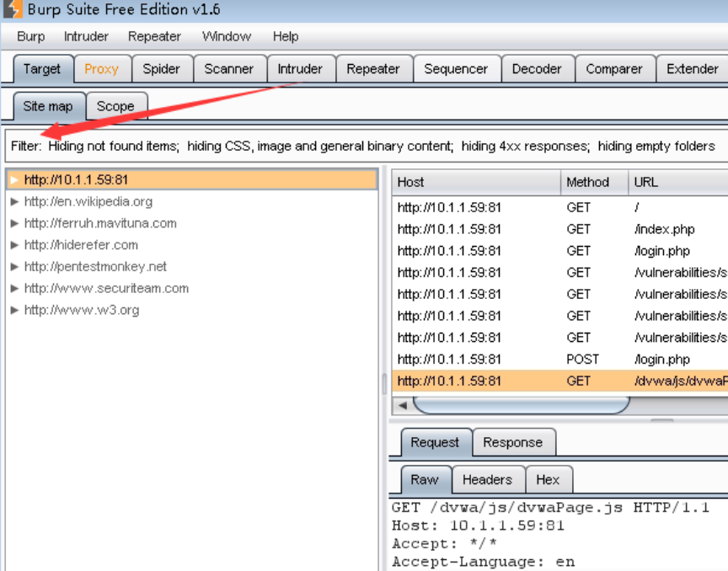The width and height of the screenshot is (728, 571).
Task: Open the Intruder menu in menu bar
Action: click(x=86, y=36)
